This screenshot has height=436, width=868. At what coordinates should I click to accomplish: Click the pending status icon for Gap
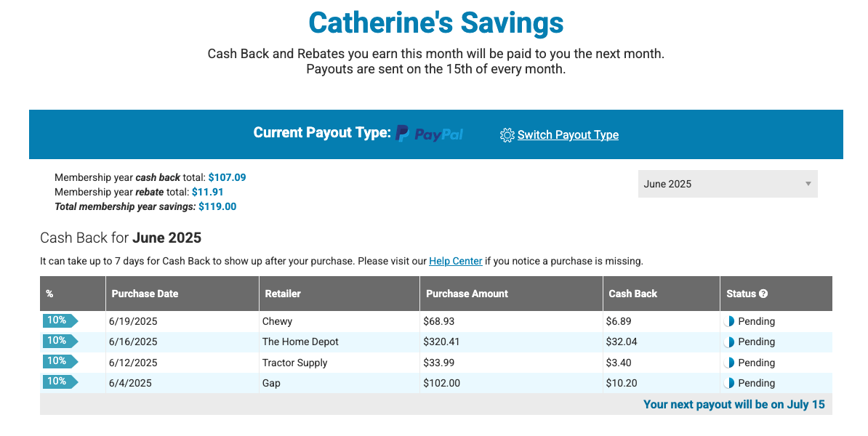tap(730, 383)
